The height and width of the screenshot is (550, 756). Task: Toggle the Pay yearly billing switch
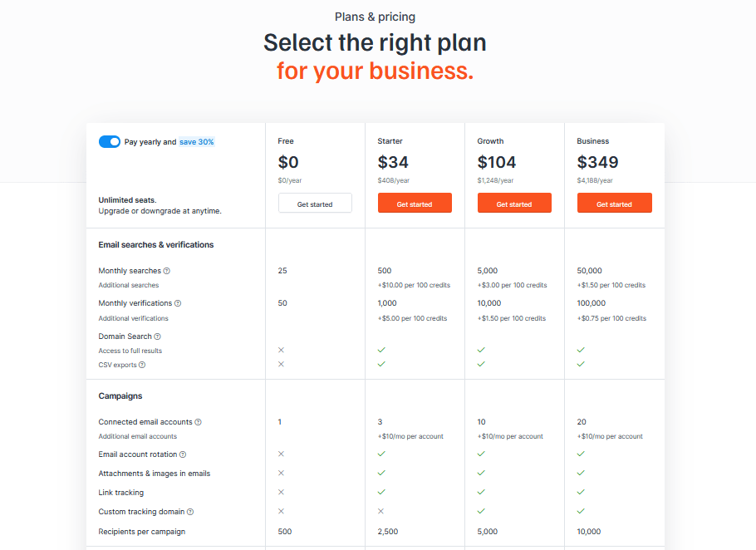[110, 142]
